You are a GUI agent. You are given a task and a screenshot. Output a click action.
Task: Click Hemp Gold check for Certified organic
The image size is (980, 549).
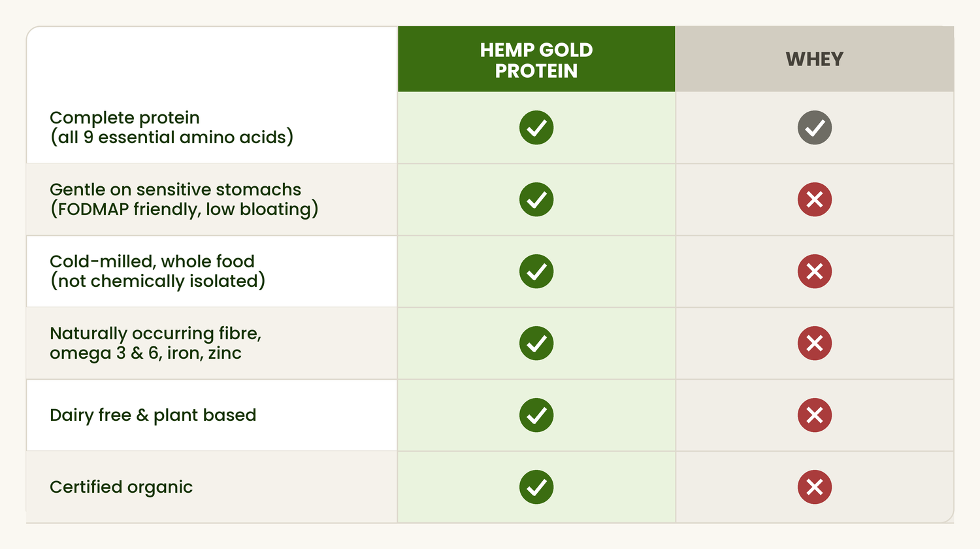[536, 487]
